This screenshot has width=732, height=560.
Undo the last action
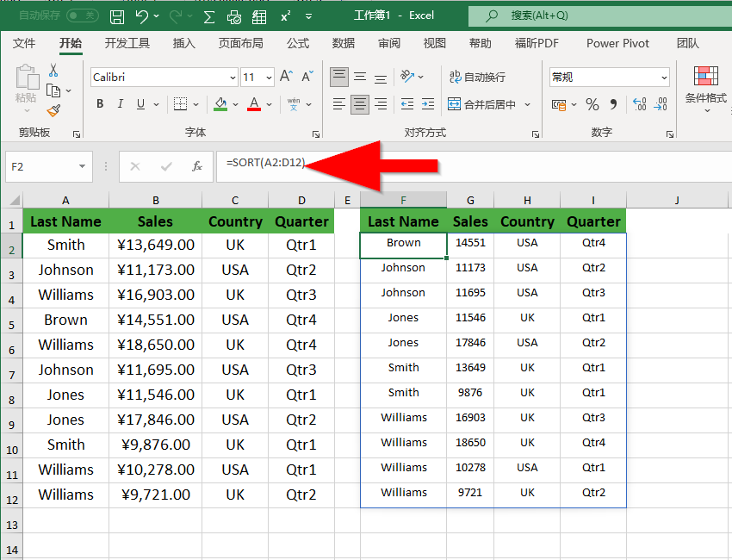point(142,17)
